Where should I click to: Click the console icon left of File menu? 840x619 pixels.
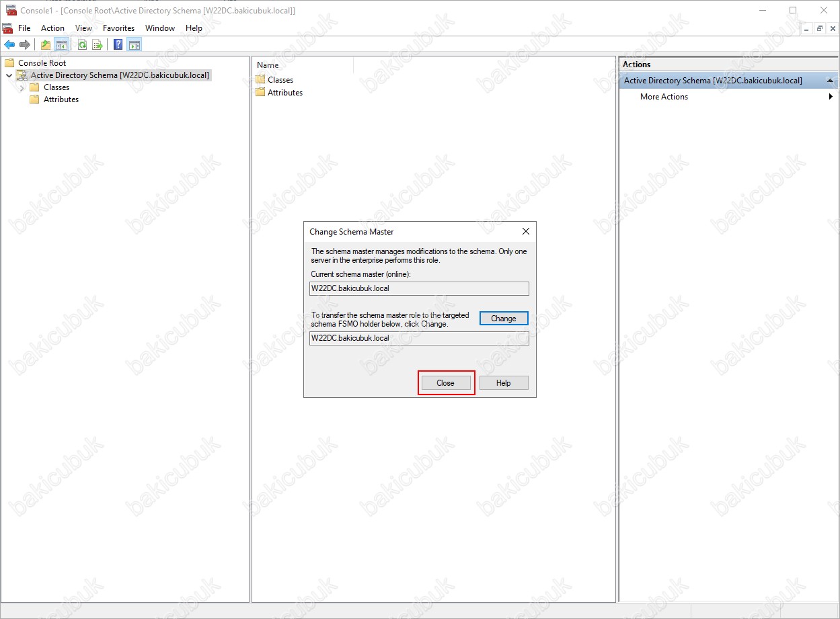(7, 28)
